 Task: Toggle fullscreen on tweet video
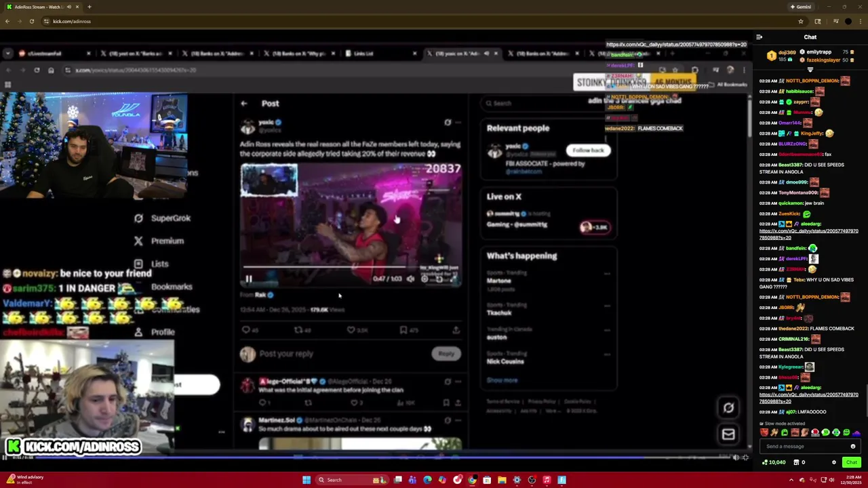[x=453, y=279]
